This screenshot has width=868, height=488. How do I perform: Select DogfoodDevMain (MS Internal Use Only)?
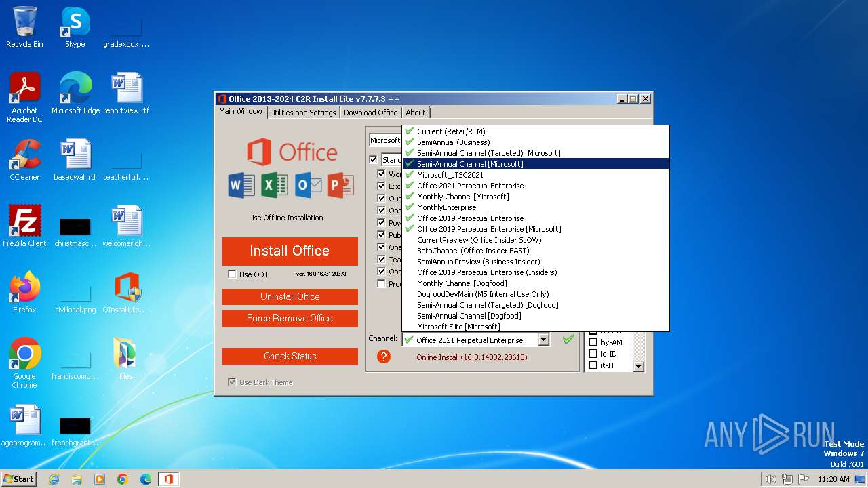pos(536,294)
